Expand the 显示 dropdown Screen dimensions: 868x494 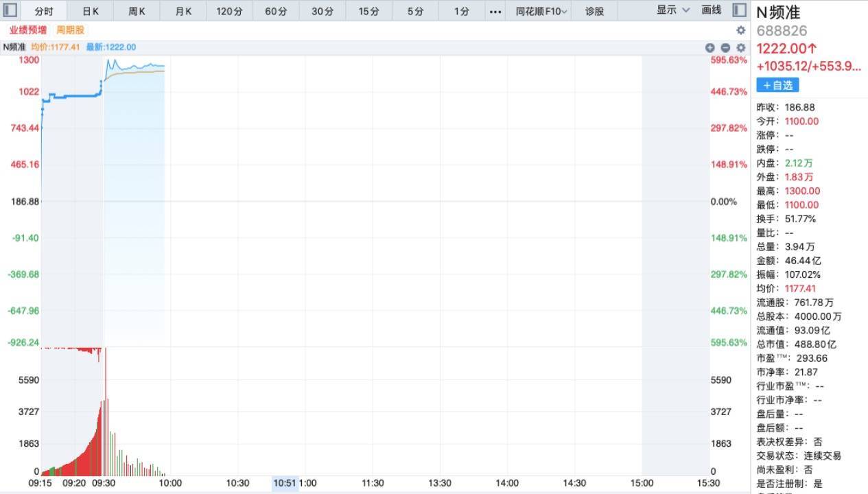[x=673, y=10]
